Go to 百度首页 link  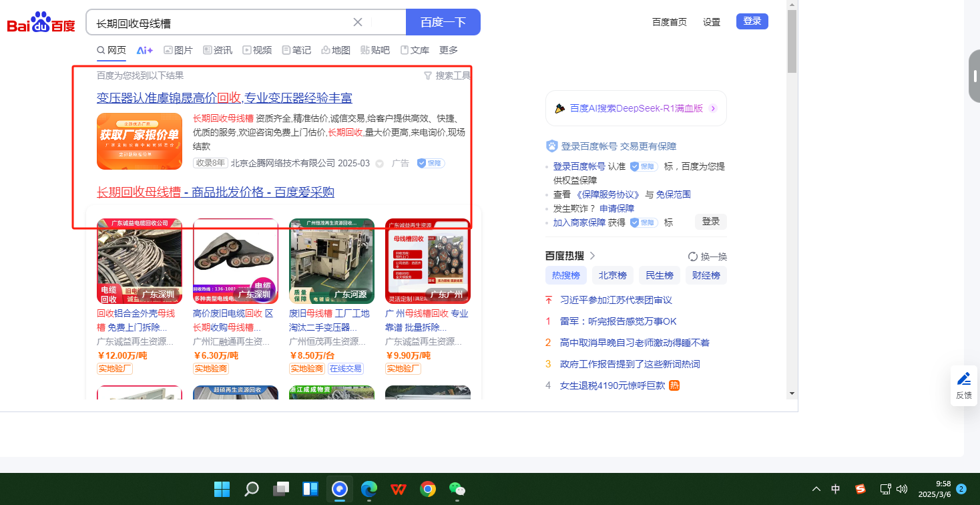click(670, 22)
